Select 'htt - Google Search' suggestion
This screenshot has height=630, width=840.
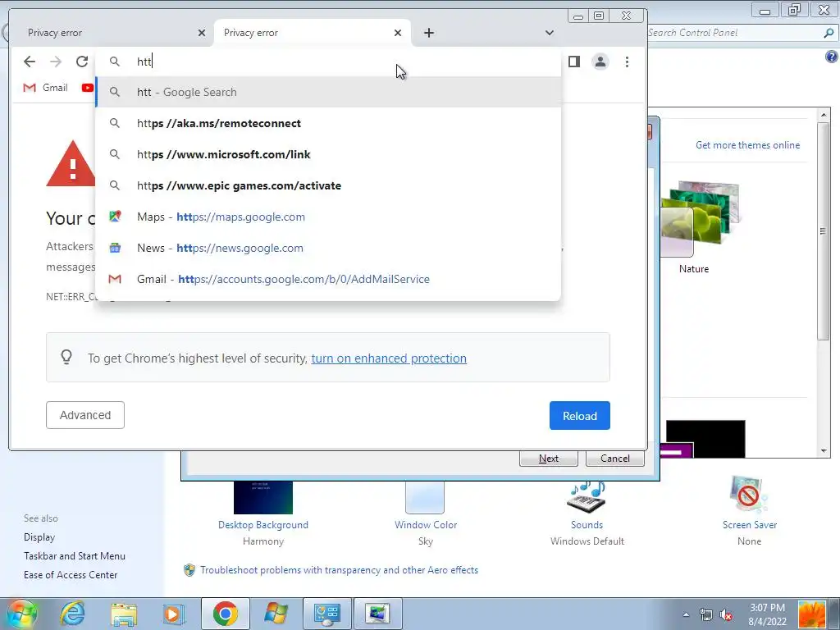[328, 92]
